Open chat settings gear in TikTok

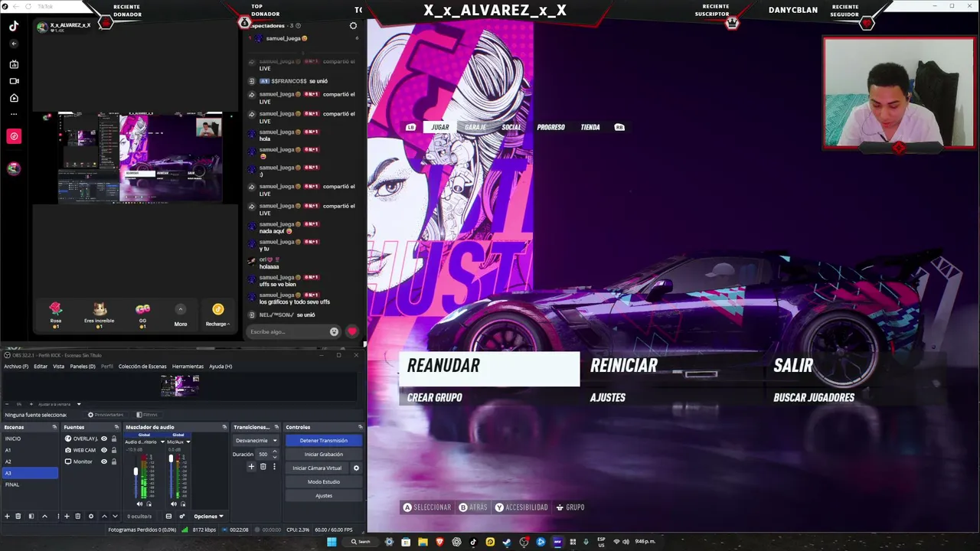click(353, 26)
